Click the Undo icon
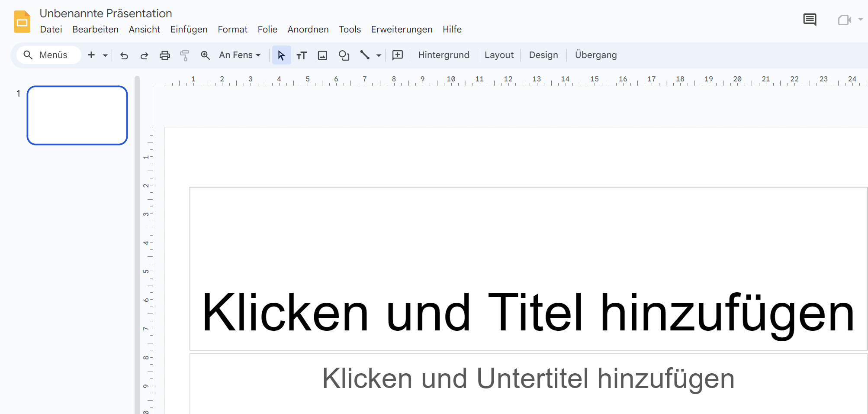 124,55
